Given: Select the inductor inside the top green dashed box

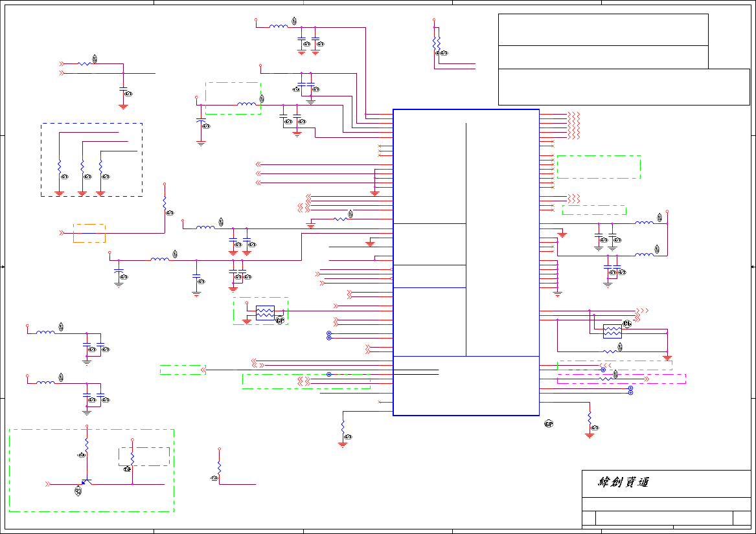Looking at the screenshot, I should pos(246,104).
